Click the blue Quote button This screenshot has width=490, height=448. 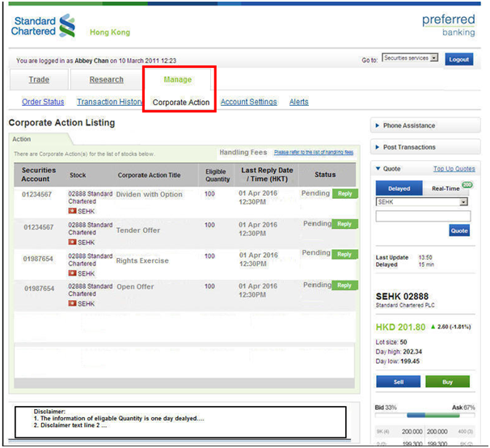pyautogui.click(x=459, y=230)
